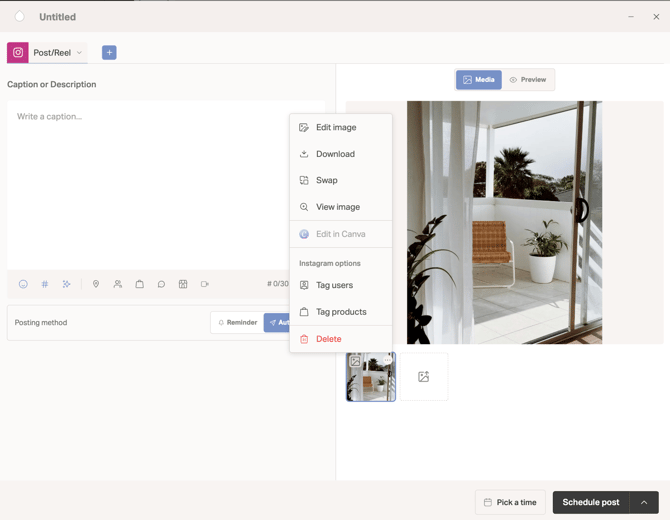Screen dimensions: 670x520
Task: Minimize the post composer window
Action: click(631, 17)
